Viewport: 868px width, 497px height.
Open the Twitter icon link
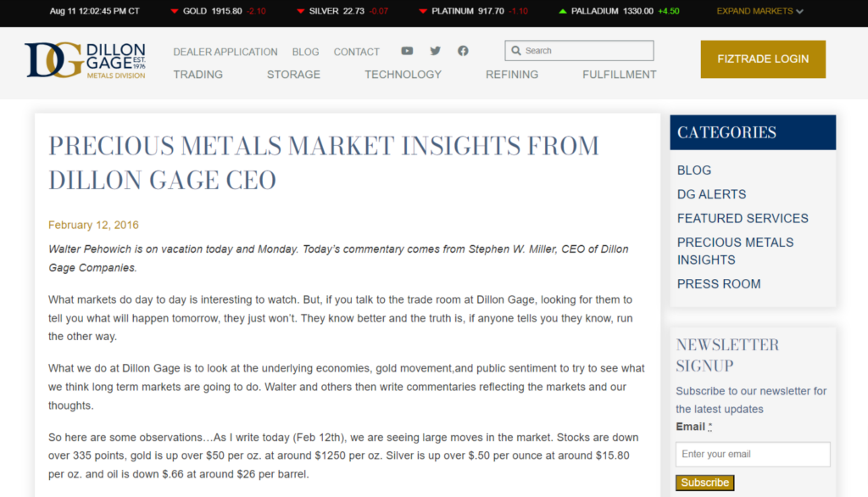click(x=435, y=51)
